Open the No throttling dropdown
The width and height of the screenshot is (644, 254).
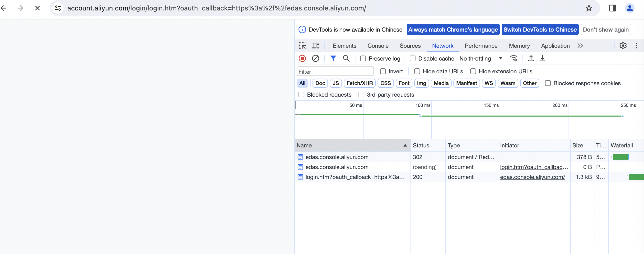[481, 58]
